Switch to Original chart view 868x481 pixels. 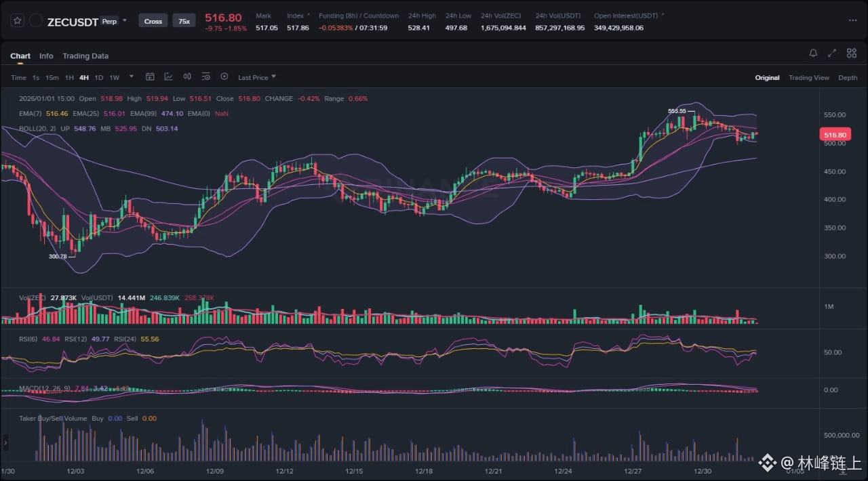pyautogui.click(x=767, y=78)
